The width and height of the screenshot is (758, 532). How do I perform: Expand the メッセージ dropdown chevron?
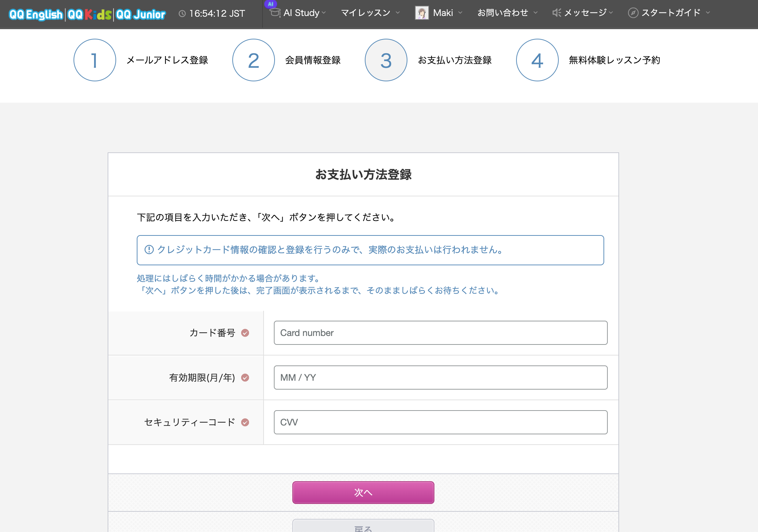[611, 13]
